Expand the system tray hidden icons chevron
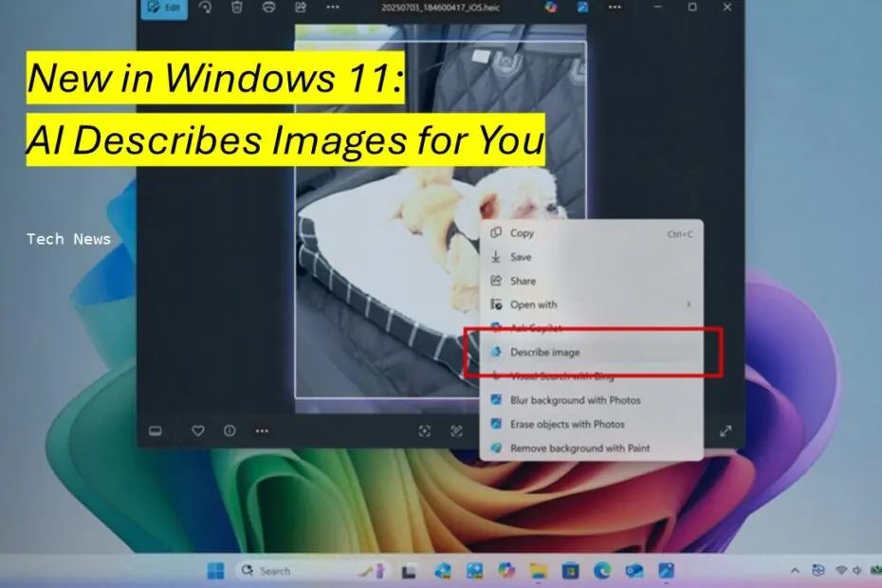This screenshot has width=882, height=588. (x=795, y=571)
